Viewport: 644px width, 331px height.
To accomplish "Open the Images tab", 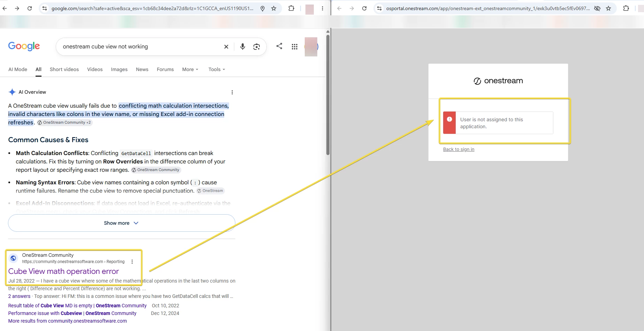I will [119, 69].
